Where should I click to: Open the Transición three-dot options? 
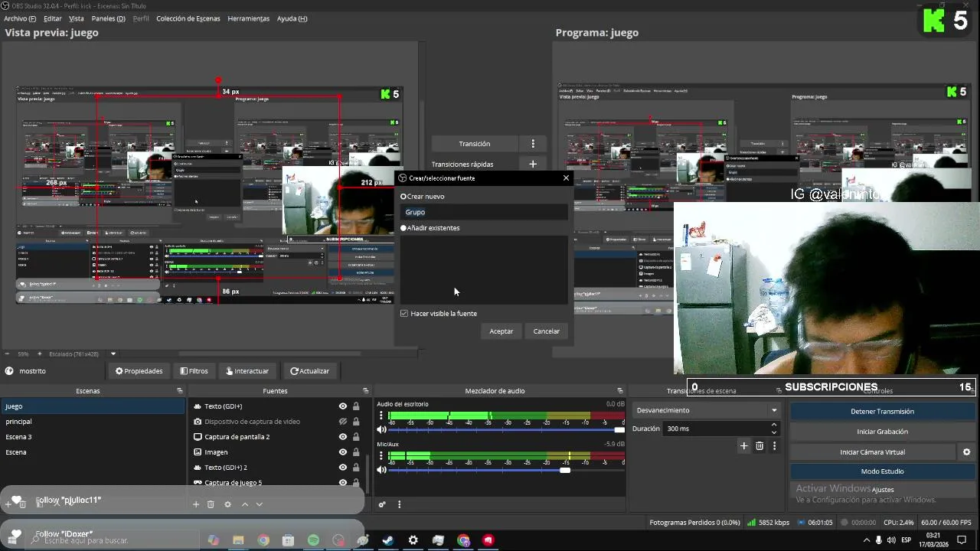(533, 144)
